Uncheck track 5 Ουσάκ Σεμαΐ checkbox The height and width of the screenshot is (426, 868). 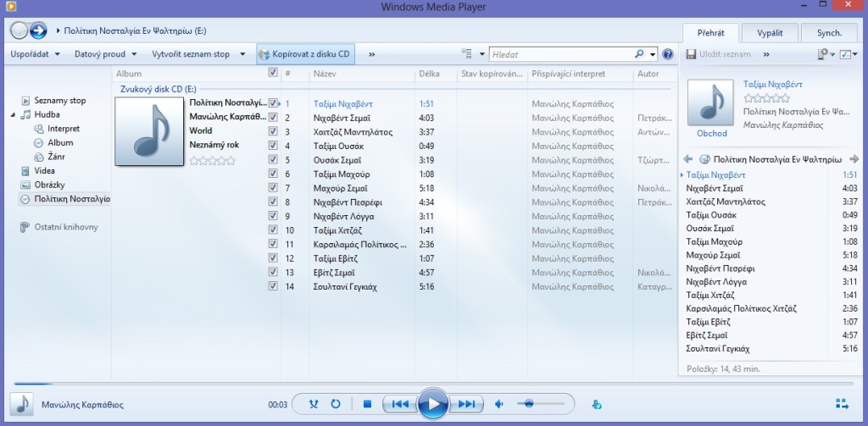tap(272, 159)
